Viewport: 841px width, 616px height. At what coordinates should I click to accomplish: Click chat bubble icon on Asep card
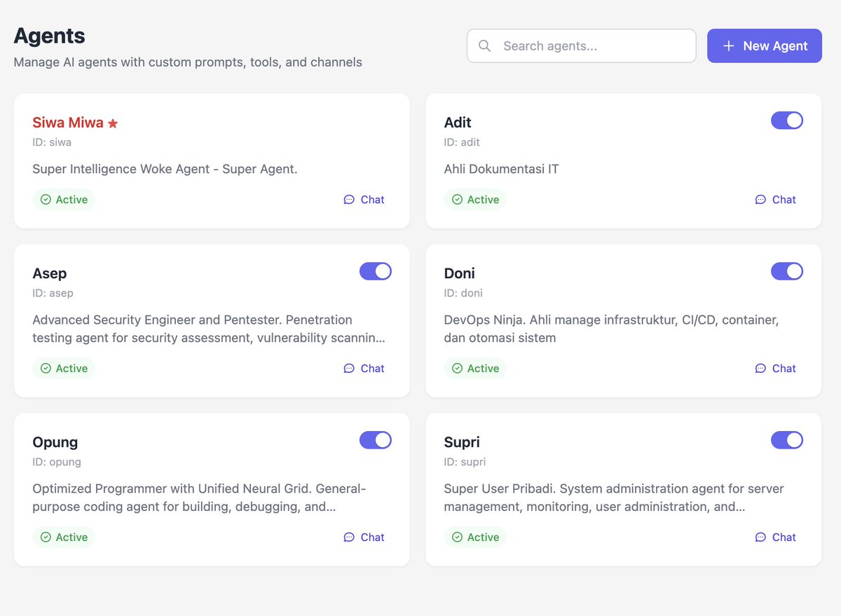click(x=349, y=369)
